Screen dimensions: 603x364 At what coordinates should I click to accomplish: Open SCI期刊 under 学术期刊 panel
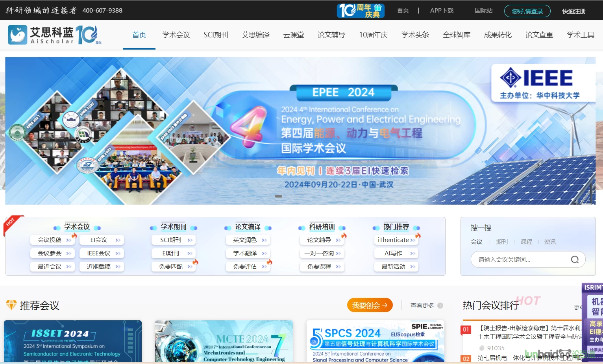[x=174, y=240]
